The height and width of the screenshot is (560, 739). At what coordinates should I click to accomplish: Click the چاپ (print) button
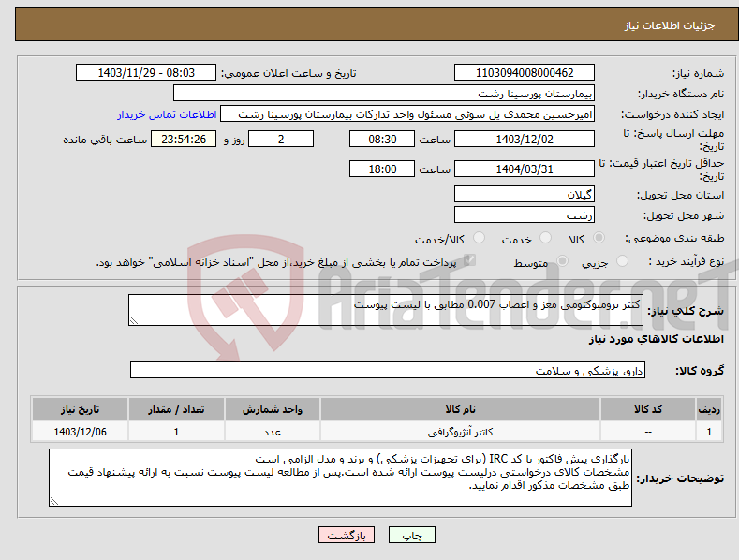pos(411,535)
